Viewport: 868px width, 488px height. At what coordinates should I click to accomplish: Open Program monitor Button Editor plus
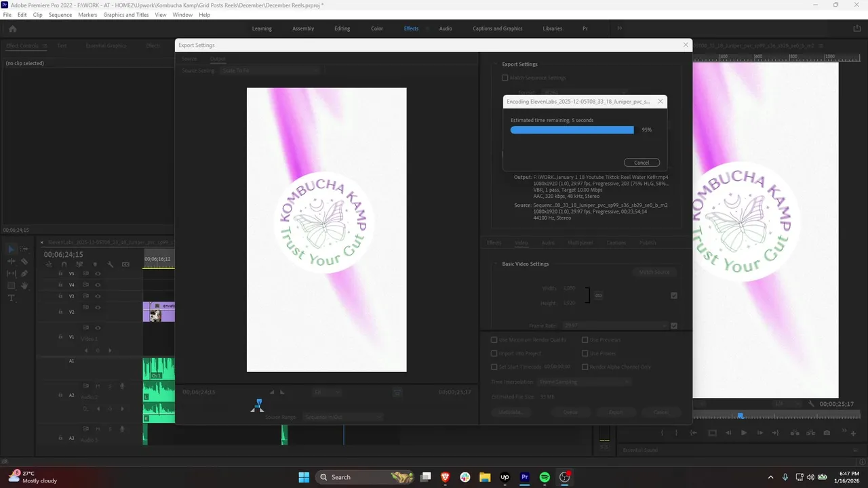(x=853, y=434)
